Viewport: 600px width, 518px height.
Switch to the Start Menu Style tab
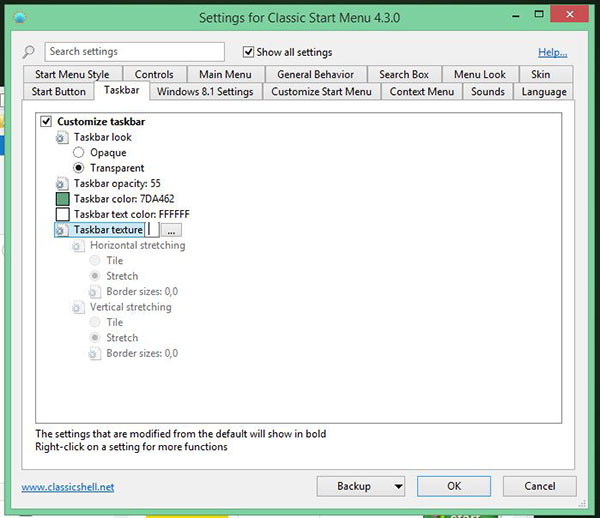72,74
